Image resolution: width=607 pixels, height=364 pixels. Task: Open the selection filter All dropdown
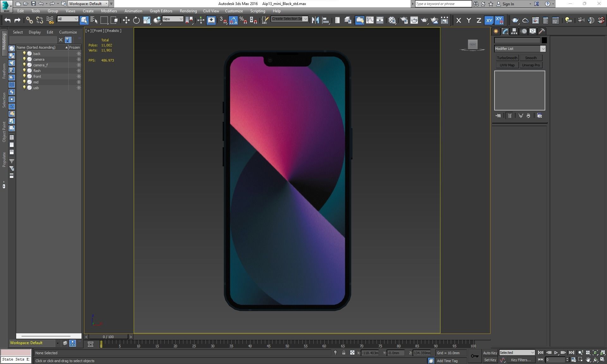(68, 19)
